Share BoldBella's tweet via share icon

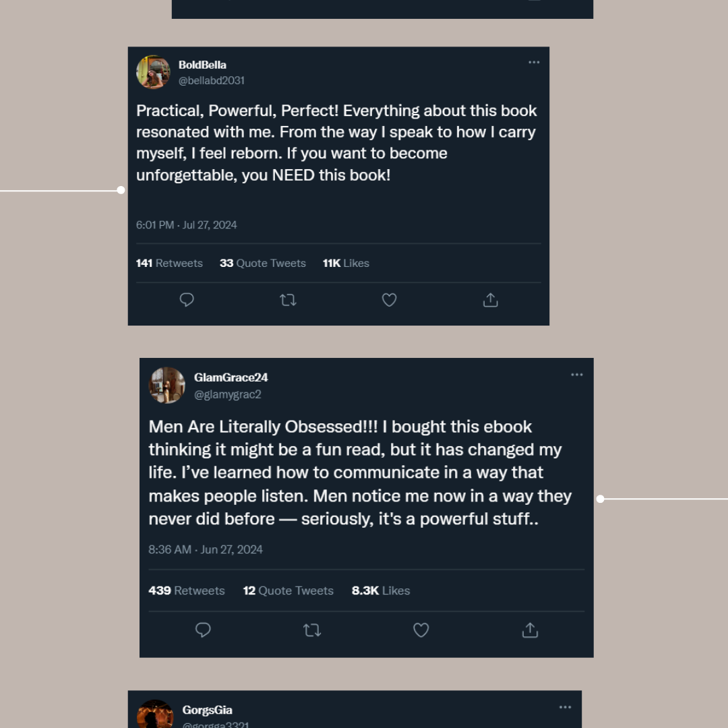pyautogui.click(x=491, y=300)
